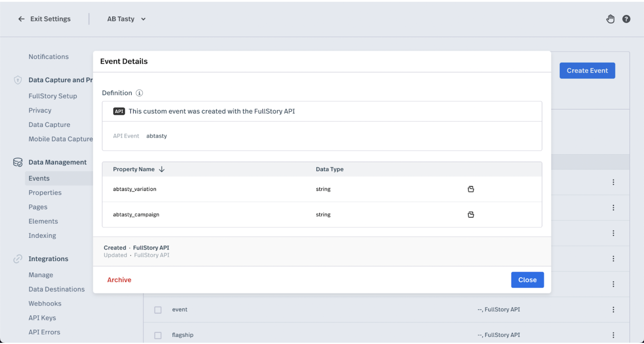The image size is (644, 344).
Task: Click the back arrow beside Exit Settings
Action: coord(21,19)
